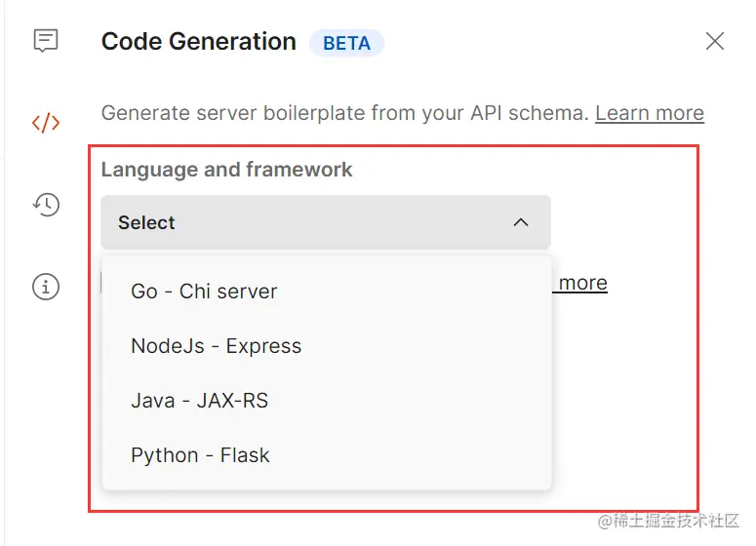Click the chevron arrow in Select box
The height and width of the screenshot is (546, 756).
point(521,222)
